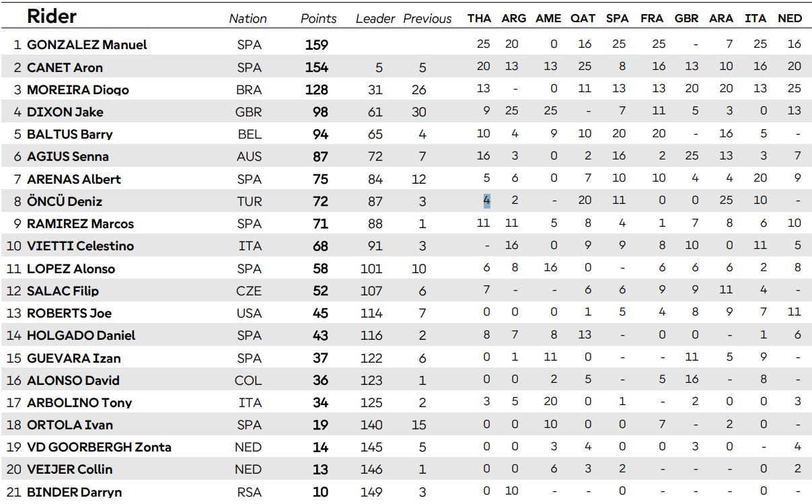
Task: Click the Nation column header
Action: pos(248,19)
